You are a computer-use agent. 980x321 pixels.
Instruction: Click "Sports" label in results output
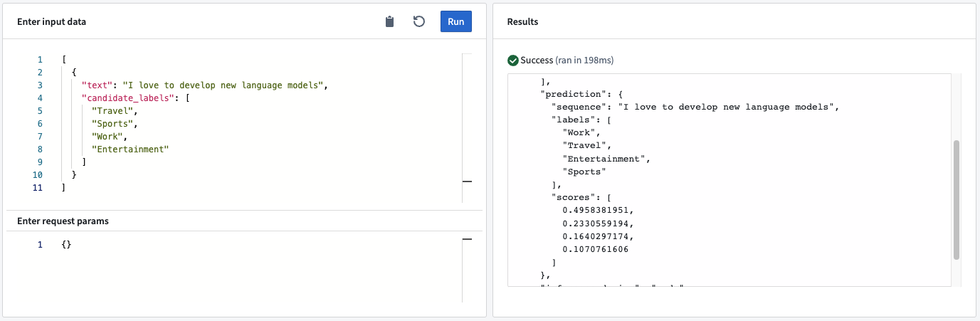[584, 172]
